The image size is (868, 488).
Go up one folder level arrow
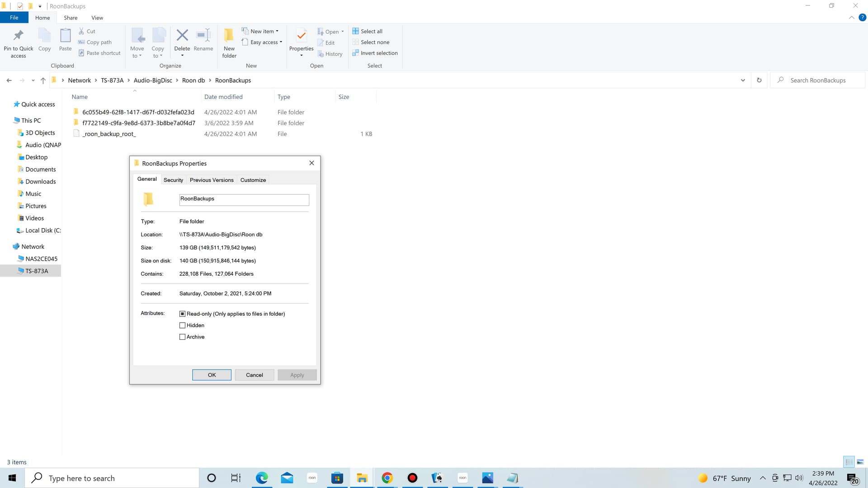43,80
